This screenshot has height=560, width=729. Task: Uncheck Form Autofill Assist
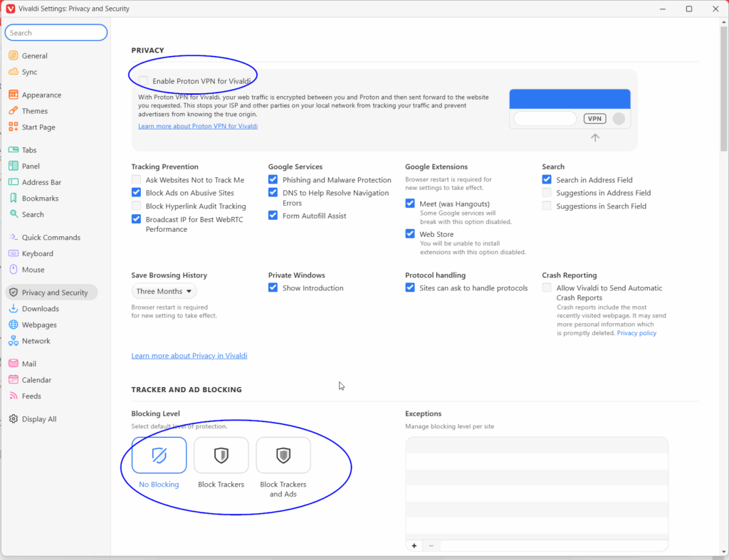pyautogui.click(x=273, y=216)
